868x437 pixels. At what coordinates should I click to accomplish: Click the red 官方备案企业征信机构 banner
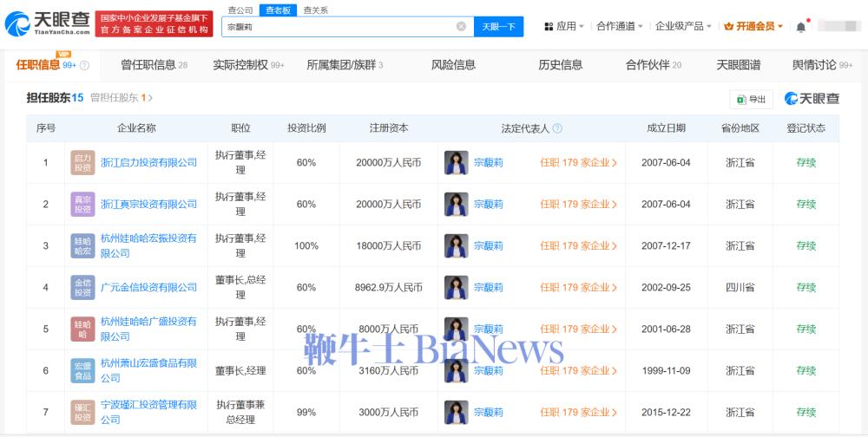point(154,23)
